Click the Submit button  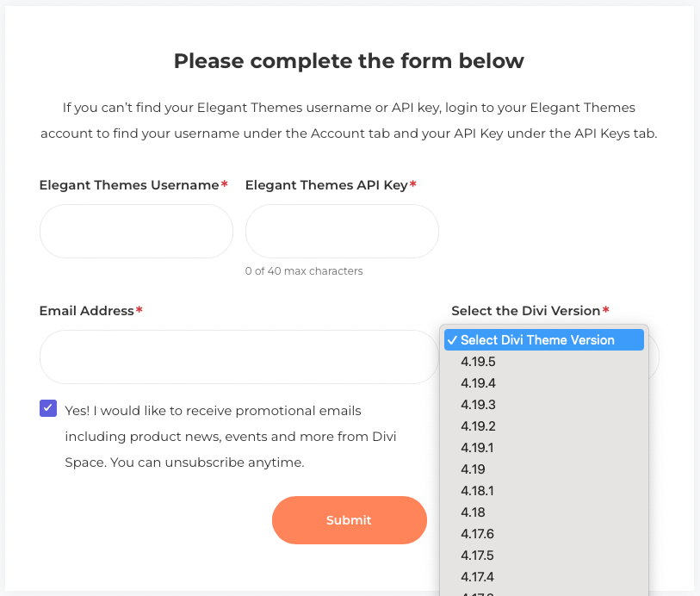click(x=349, y=520)
